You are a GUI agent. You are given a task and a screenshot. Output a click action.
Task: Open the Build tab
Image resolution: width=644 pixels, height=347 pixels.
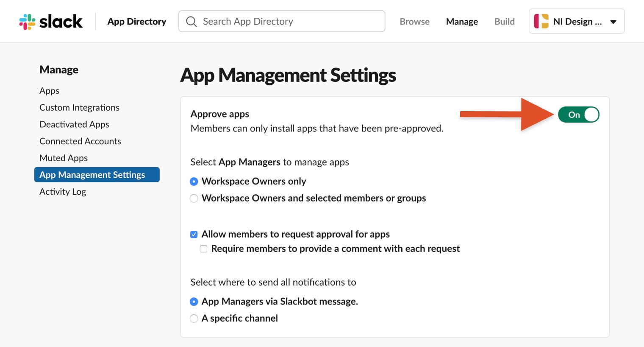click(505, 22)
